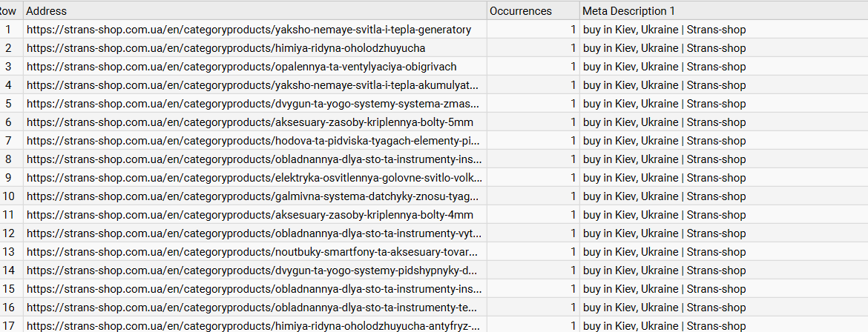The width and height of the screenshot is (868, 332).
Task: Select row number 9 cell
Action: click(11, 178)
